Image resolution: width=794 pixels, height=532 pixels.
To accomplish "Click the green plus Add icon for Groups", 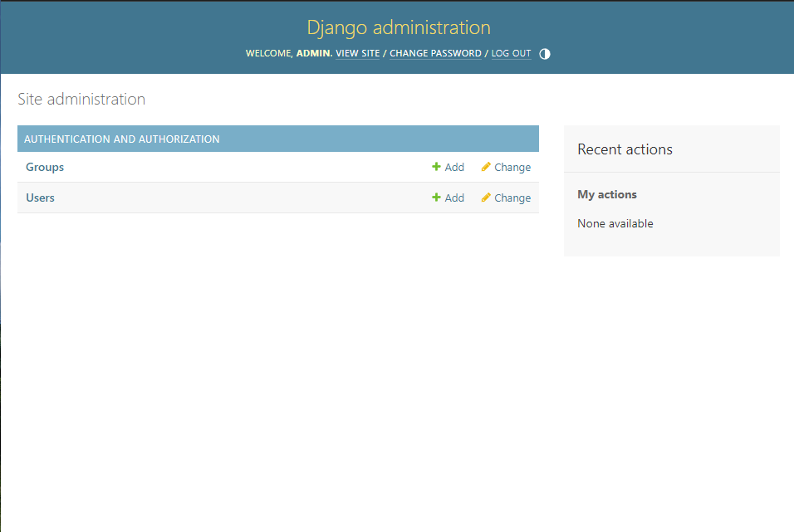I will (x=436, y=167).
